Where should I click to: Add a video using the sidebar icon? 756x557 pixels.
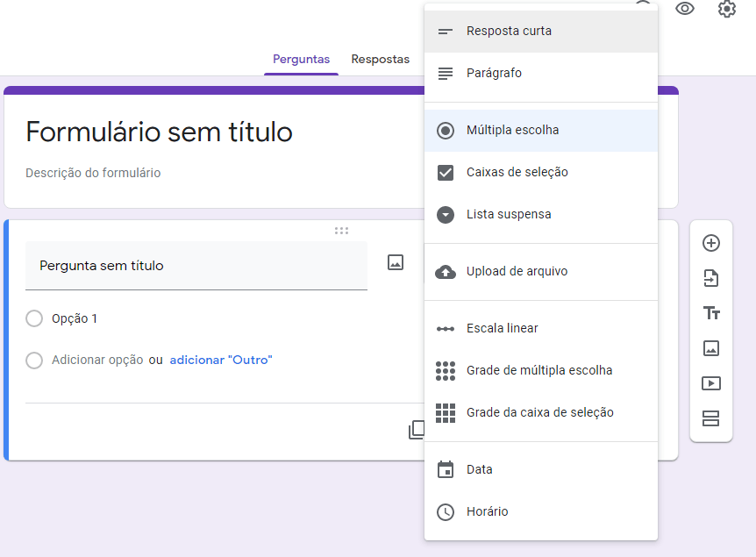[x=711, y=382]
